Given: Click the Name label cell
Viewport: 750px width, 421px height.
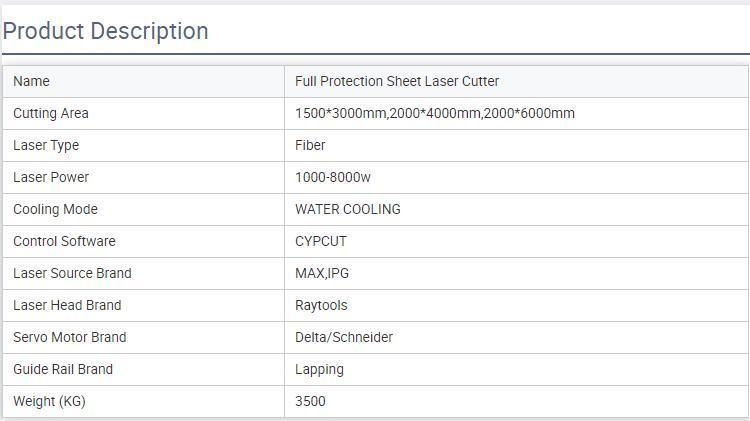Looking at the screenshot, I should (x=31, y=81).
